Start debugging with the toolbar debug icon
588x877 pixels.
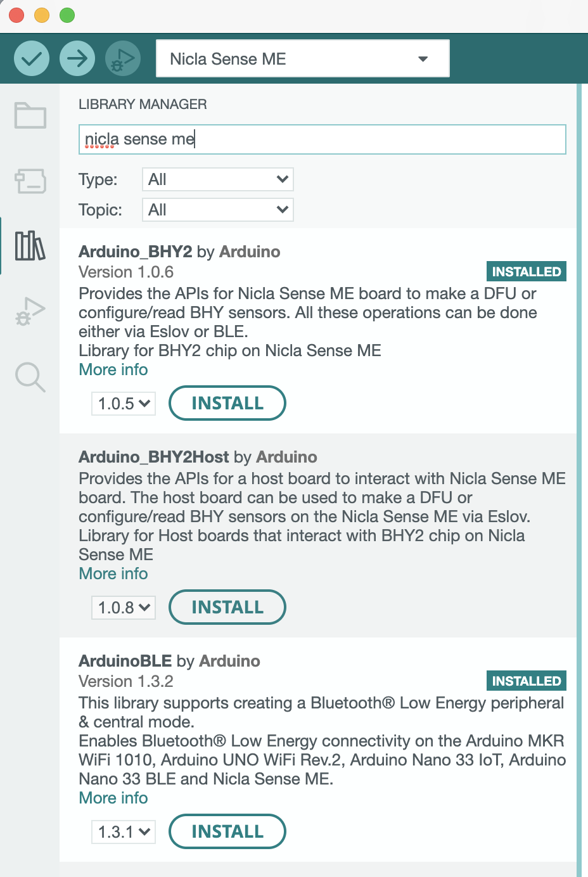coord(122,59)
